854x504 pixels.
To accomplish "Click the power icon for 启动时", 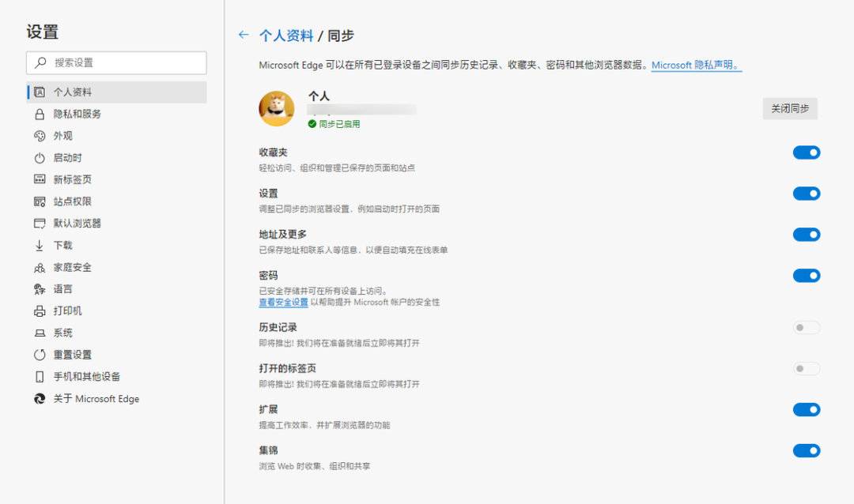I will tap(40, 158).
